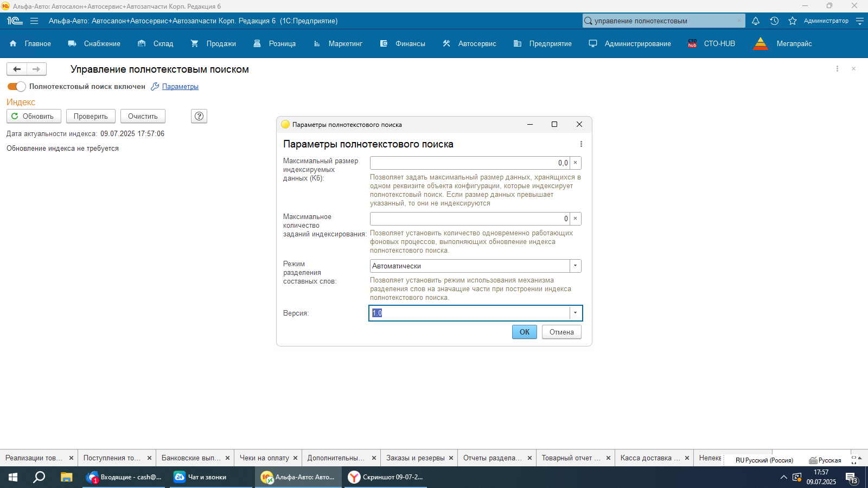This screenshot has width=868, height=488.
Task: Cancel the parameters dialog with Отмена
Action: click(561, 332)
